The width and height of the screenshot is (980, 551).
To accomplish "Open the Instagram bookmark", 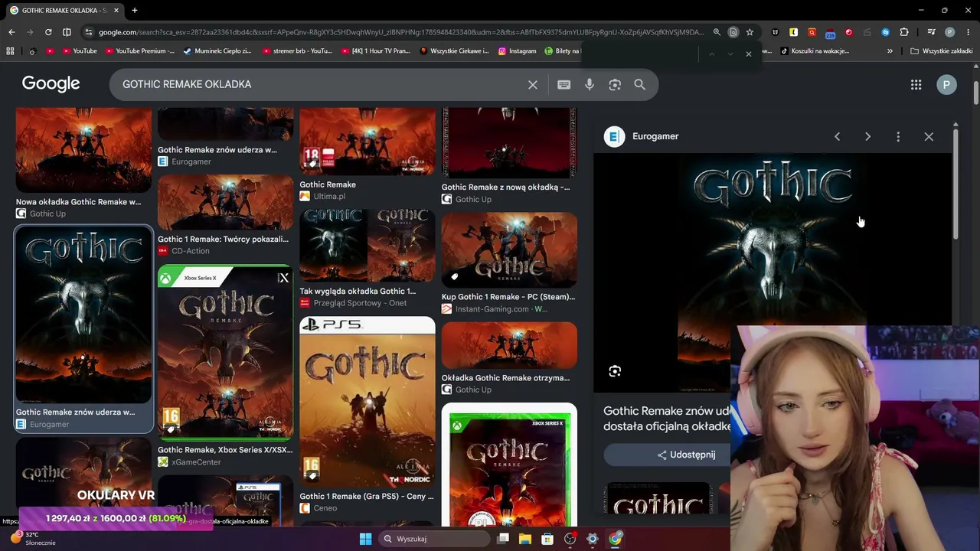I will tap(517, 51).
